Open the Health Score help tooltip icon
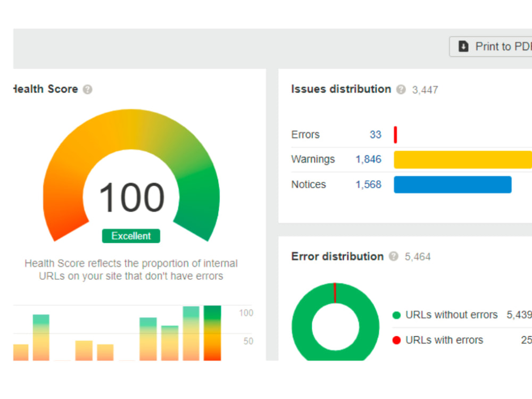Viewport: 532px width, 399px height. [88, 89]
